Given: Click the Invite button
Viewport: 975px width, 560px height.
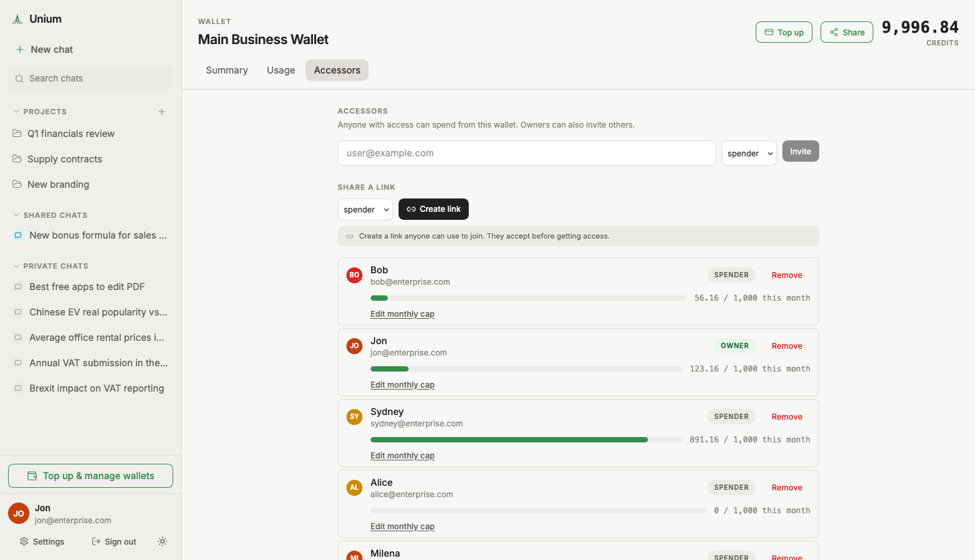Looking at the screenshot, I should tap(800, 151).
